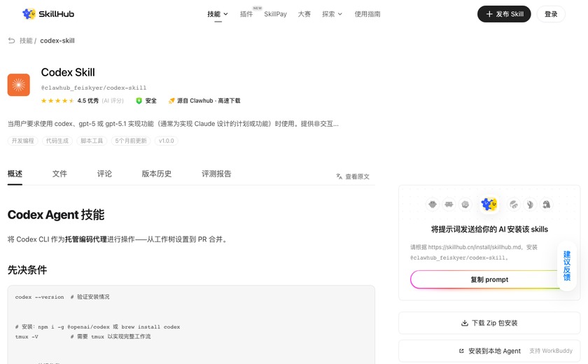Image resolution: width=588 pixels, height=364 pixels.
Task: Click the 技能 breadcrumb link
Action: tap(26, 41)
